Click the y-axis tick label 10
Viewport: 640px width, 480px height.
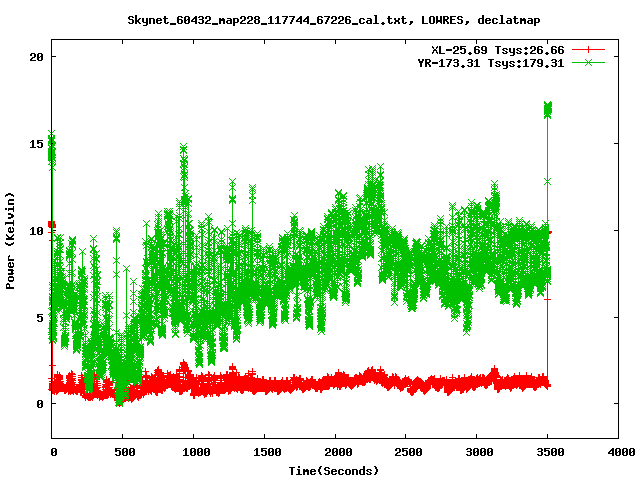tap(36, 231)
